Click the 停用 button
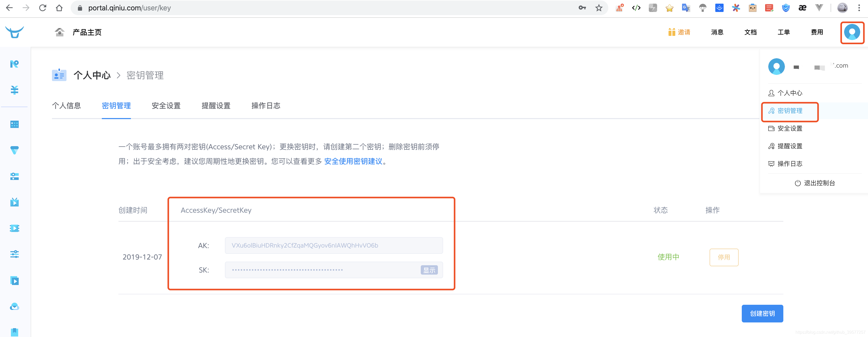The image size is (868, 337). coord(724,257)
